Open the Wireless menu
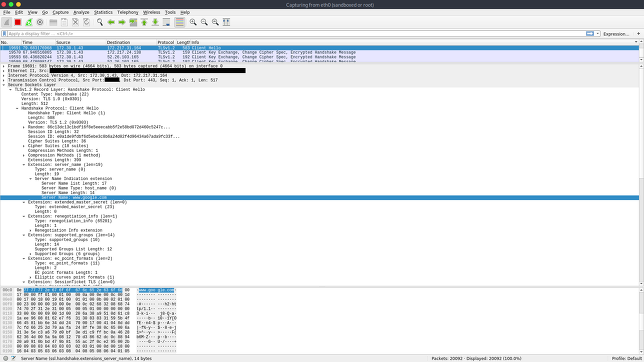 [151, 12]
